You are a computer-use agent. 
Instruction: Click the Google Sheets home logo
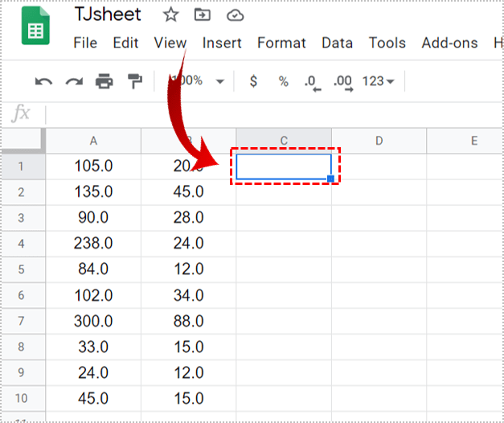pyautogui.click(x=35, y=30)
